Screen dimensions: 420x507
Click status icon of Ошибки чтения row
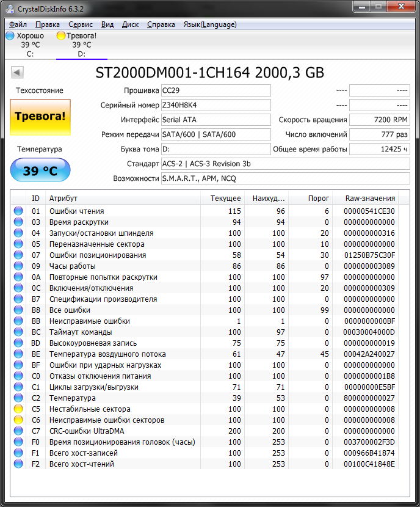pyautogui.click(x=18, y=211)
